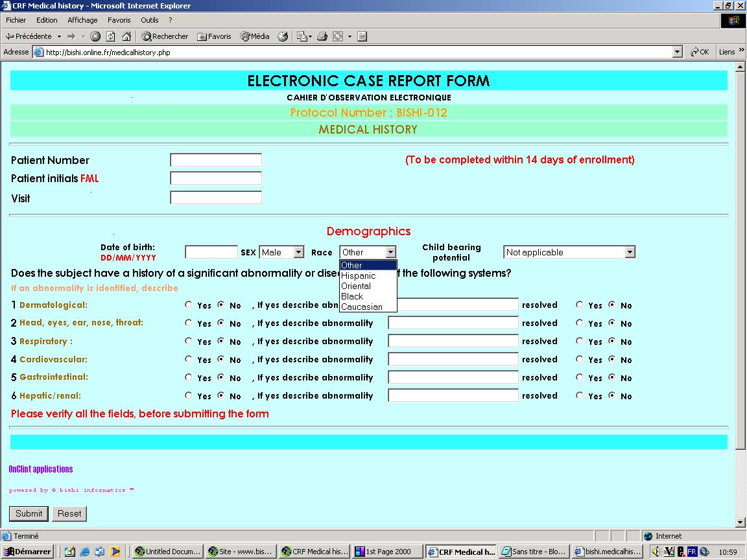The image size is (747, 560).
Task: Select Yes for Head, eyes, ear abnormality
Action: coord(189,323)
